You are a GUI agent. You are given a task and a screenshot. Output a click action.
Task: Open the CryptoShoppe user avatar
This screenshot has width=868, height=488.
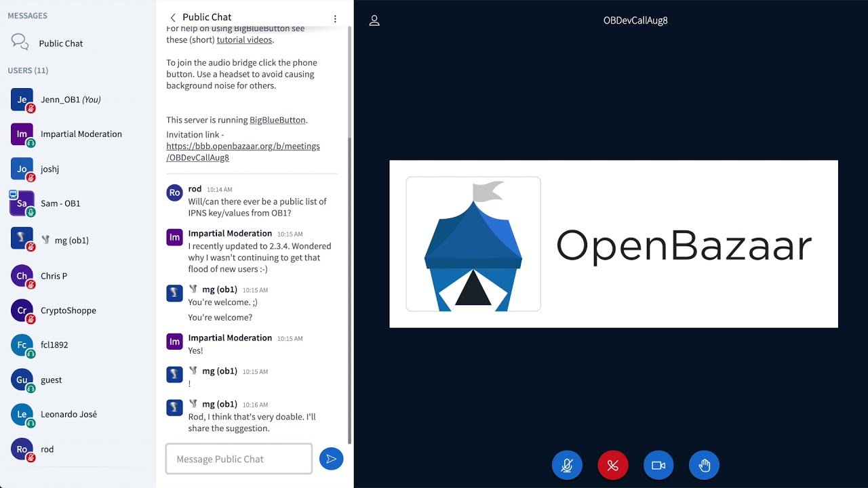tap(22, 310)
